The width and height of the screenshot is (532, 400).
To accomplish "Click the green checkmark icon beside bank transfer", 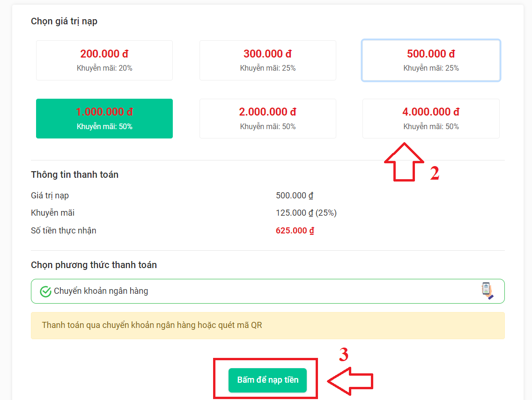I will [x=45, y=291].
